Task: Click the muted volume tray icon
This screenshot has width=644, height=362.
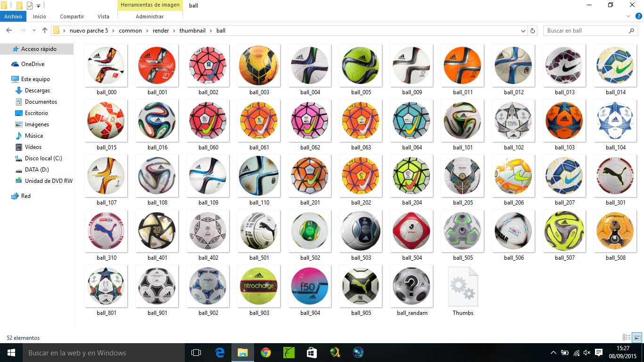Action: 587,353
